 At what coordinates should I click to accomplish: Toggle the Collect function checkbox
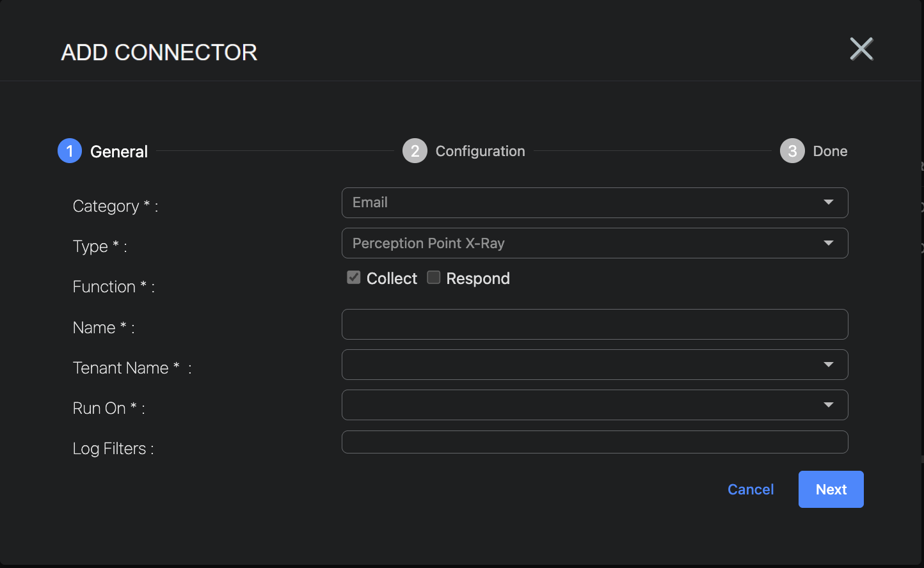354,278
